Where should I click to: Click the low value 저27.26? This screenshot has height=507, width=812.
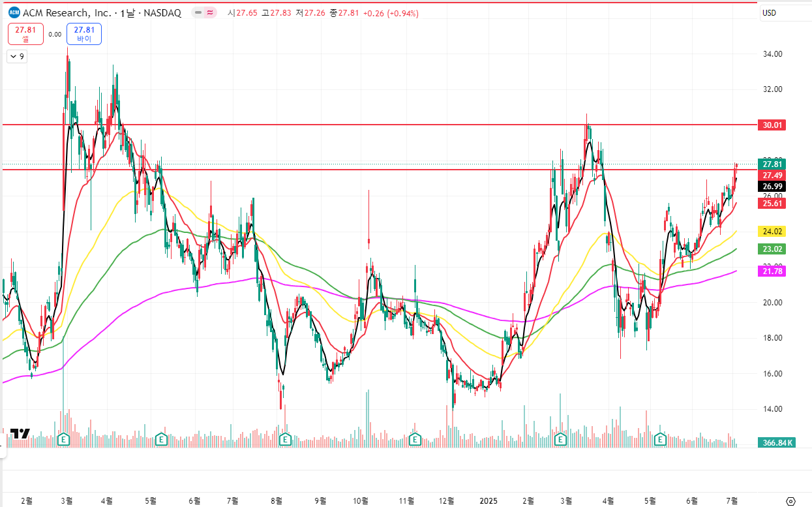coord(310,12)
